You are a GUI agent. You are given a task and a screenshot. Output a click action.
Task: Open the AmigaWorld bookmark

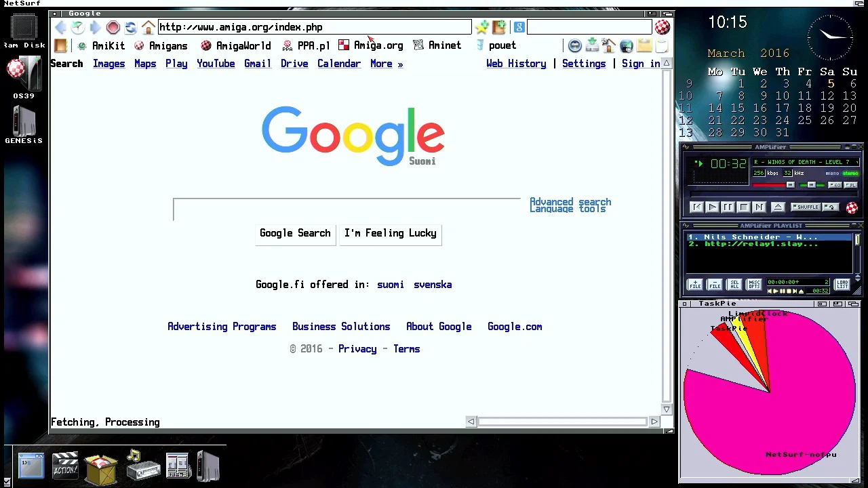tap(236, 45)
